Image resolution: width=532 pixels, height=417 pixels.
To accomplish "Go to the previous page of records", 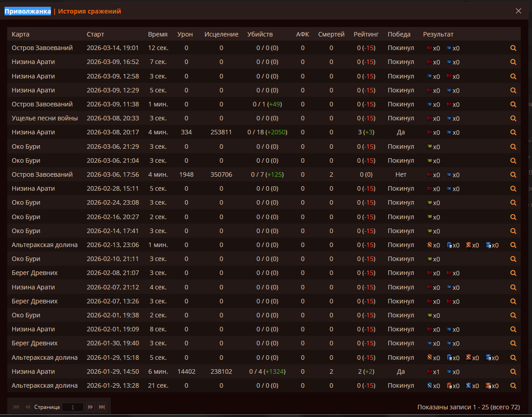I will coord(28,407).
